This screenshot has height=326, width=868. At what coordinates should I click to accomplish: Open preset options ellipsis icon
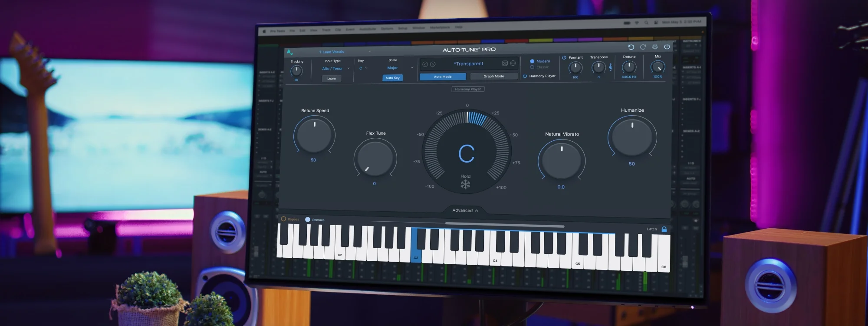pyautogui.click(x=513, y=63)
